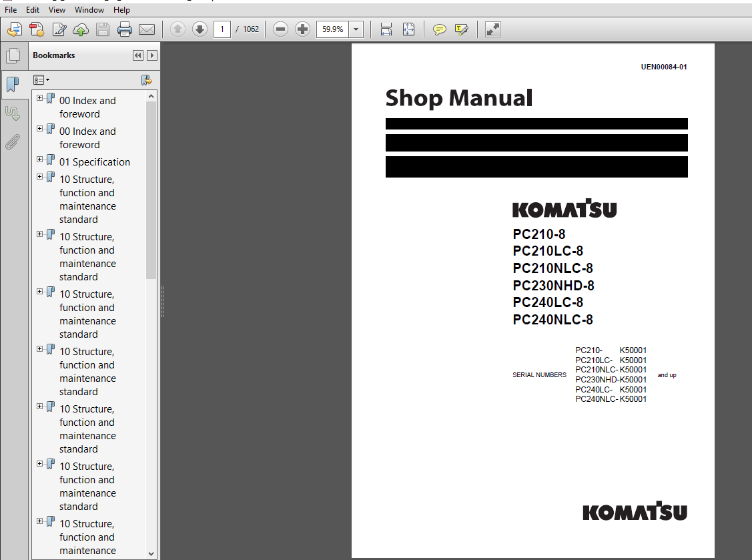Click the Print icon
Image resolution: width=752 pixels, height=560 pixels.
click(125, 29)
